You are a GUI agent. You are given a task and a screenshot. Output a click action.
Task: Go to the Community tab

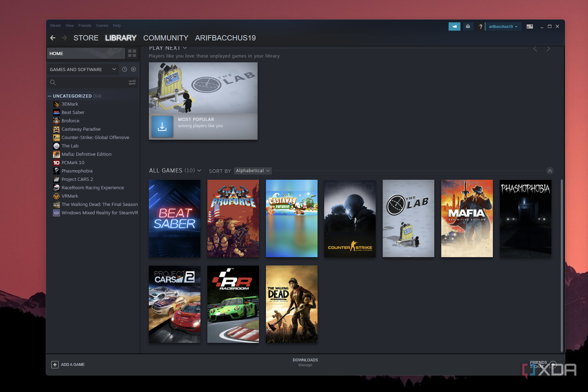[166, 38]
